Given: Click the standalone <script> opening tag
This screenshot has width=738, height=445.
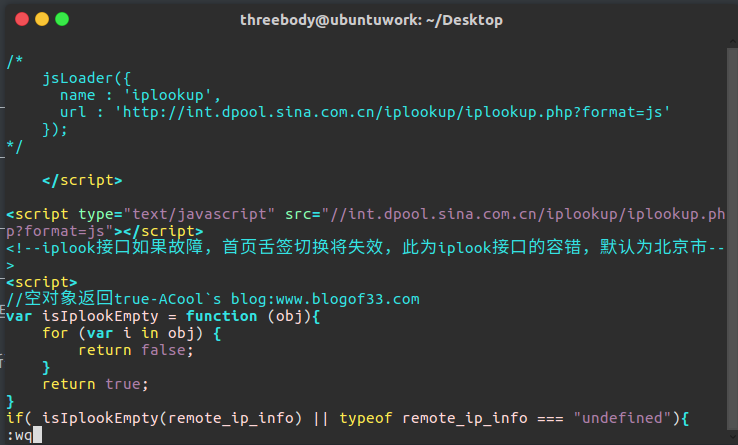Looking at the screenshot, I should [42, 282].
